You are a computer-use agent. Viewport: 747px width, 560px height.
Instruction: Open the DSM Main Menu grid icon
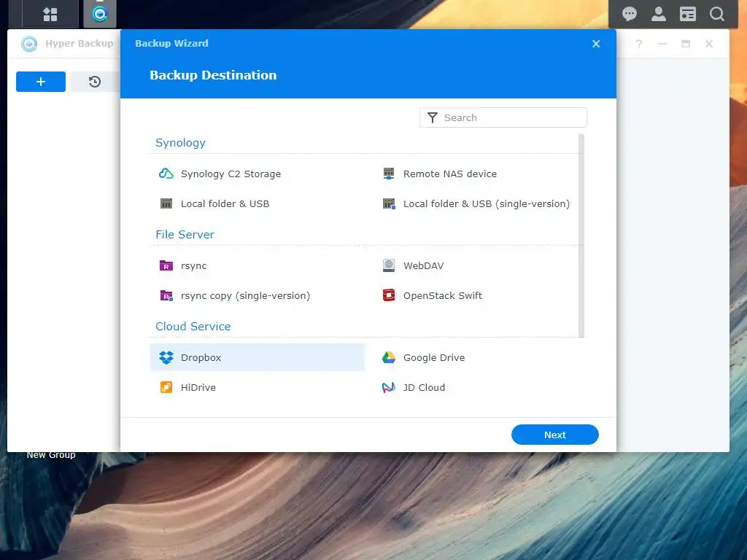pyautogui.click(x=50, y=15)
